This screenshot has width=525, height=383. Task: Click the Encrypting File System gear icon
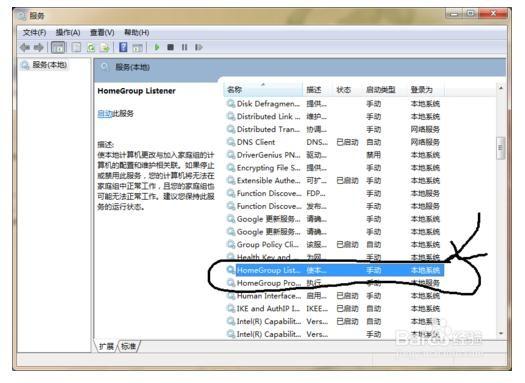231,167
